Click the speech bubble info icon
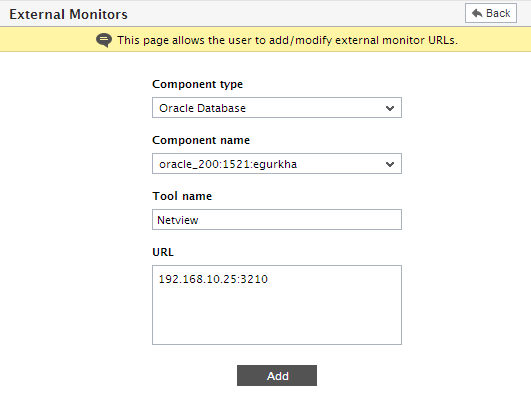Image resolution: width=531 pixels, height=408 pixels. (x=104, y=40)
